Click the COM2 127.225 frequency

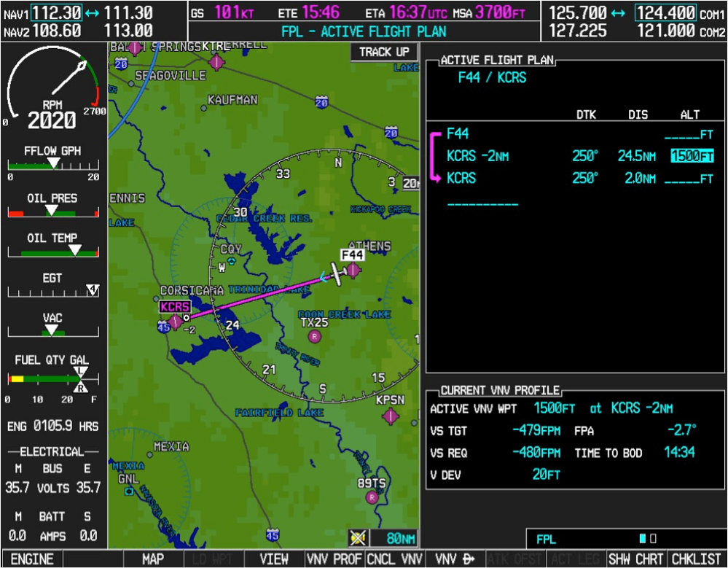click(578, 31)
